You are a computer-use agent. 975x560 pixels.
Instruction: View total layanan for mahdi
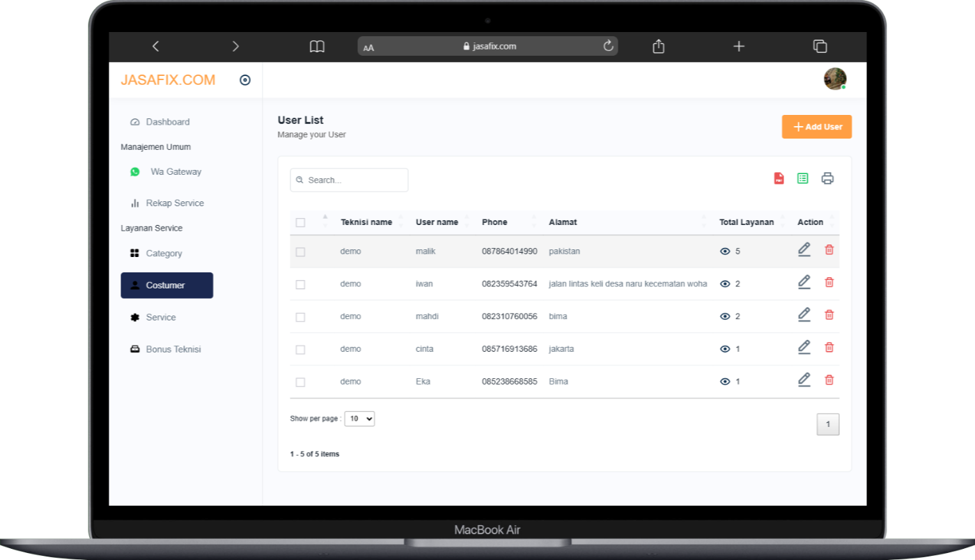tap(725, 316)
